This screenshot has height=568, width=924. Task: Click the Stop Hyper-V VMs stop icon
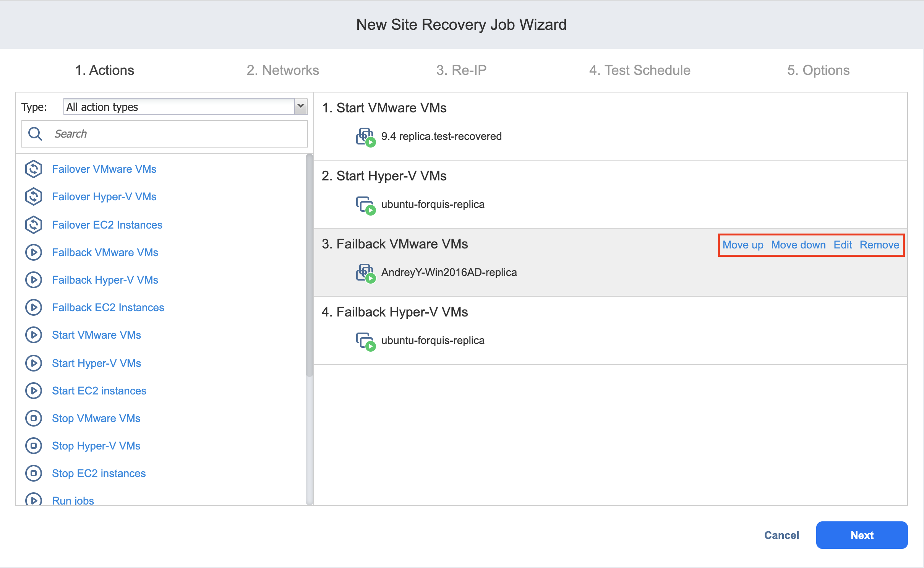[x=34, y=446]
